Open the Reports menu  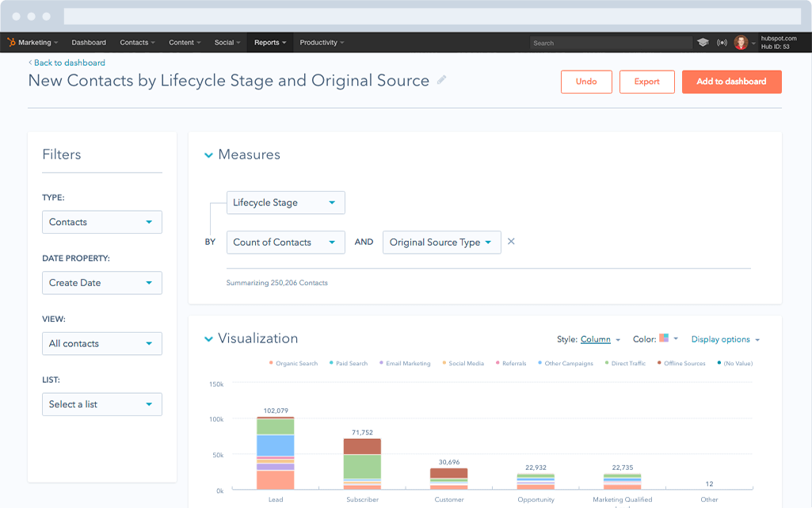pyautogui.click(x=270, y=43)
